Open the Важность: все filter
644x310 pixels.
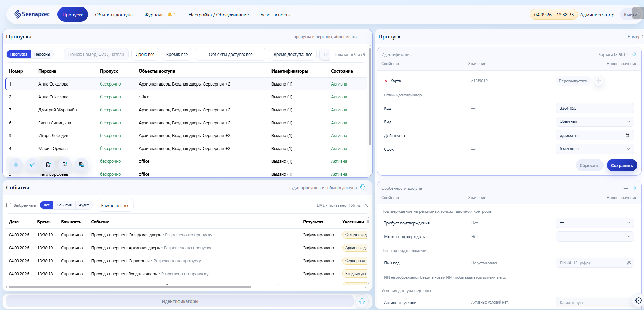click(x=115, y=205)
